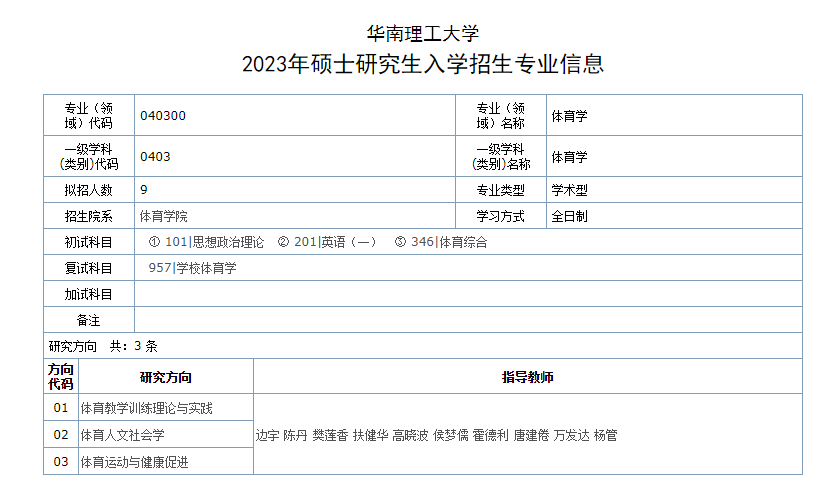Click advisor name 高晓波
The height and width of the screenshot is (498, 819).
(411, 435)
